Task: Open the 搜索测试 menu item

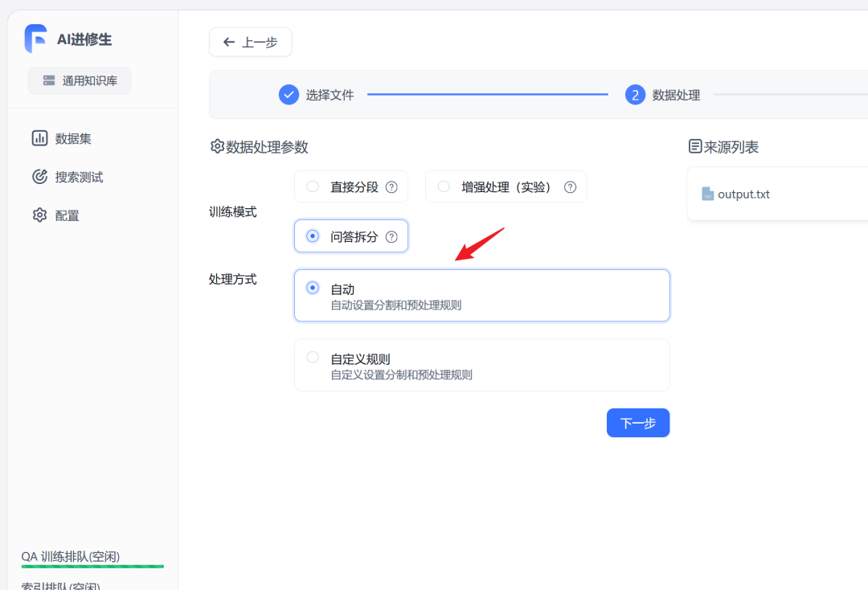Action: click(79, 177)
